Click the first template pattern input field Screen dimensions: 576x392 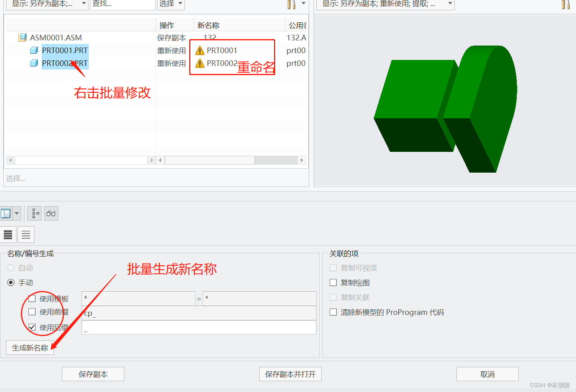tap(138, 298)
